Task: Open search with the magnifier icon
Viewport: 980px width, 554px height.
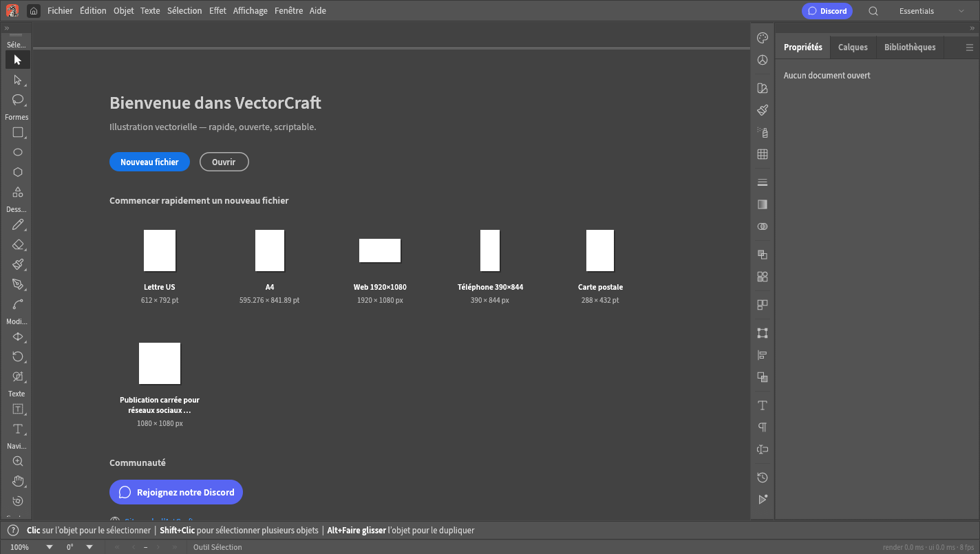Action: tap(873, 11)
